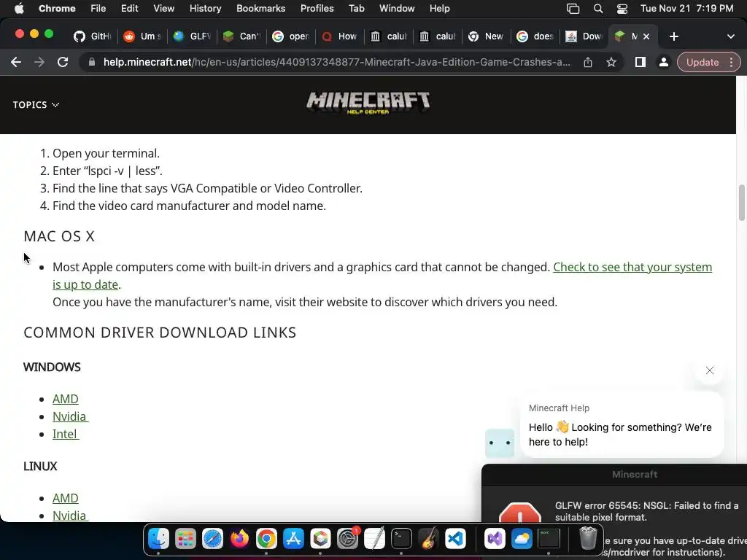
Task: Open the Windows Nvidia driver link
Action: pos(70,416)
